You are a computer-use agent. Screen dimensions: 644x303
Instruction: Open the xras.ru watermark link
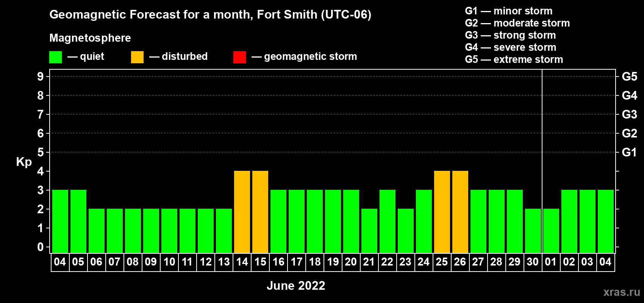pos(621,292)
